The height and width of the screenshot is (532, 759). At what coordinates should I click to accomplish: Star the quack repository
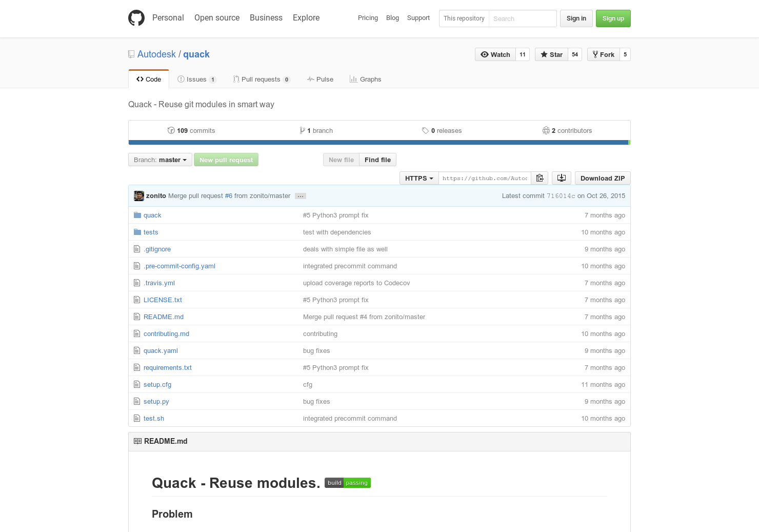551,54
